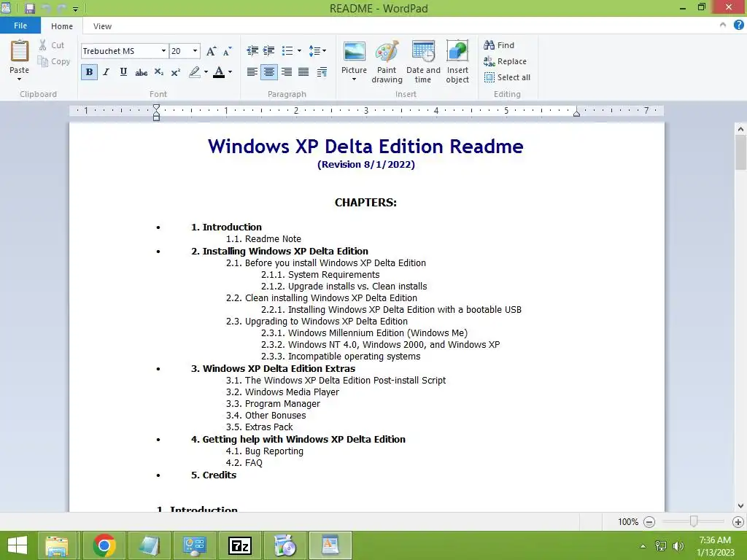The width and height of the screenshot is (747, 560).
Task: Click the volume speaker tray icon
Action: point(678,546)
